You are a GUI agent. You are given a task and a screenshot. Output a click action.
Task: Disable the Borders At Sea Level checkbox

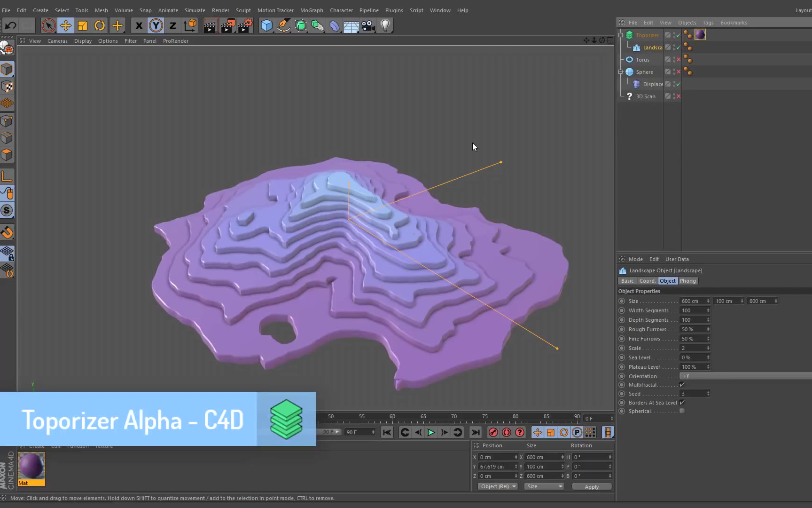click(682, 403)
